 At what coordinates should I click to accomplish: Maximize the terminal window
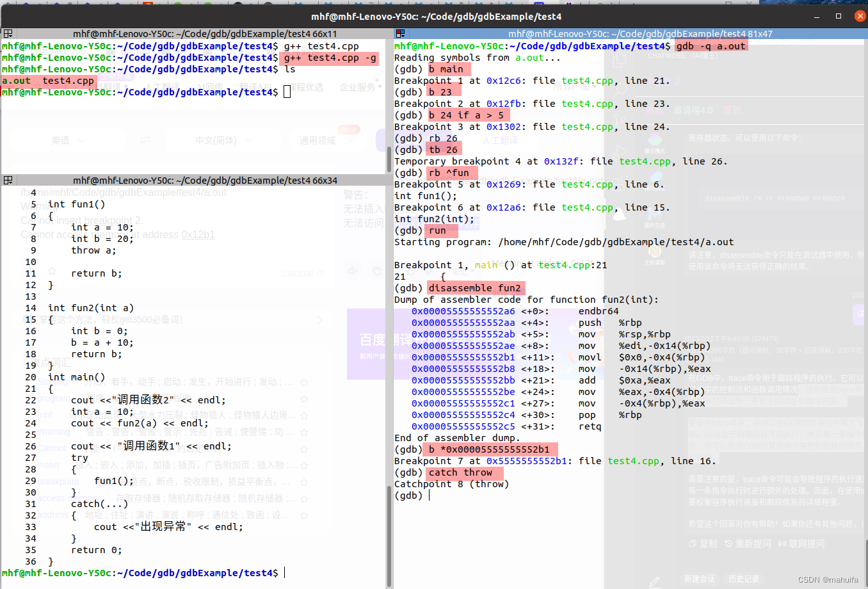pos(839,16)
